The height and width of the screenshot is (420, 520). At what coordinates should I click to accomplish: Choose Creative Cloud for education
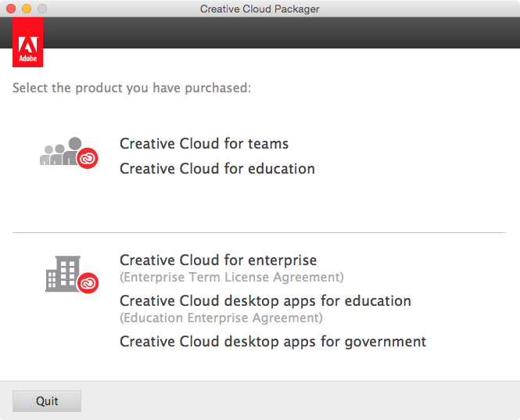click(217, 168)
